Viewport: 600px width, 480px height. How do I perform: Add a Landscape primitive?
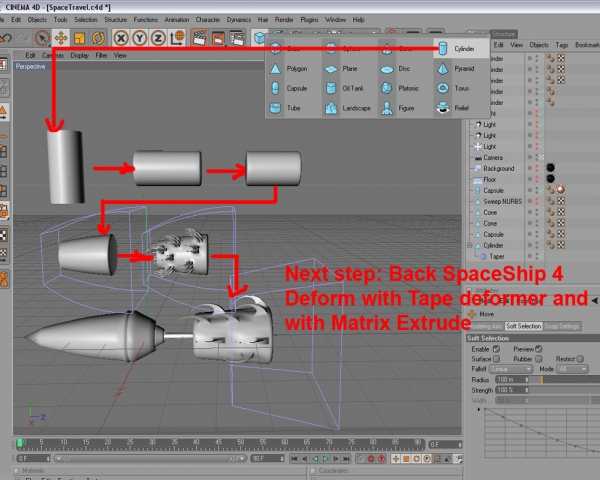point(349,108)
